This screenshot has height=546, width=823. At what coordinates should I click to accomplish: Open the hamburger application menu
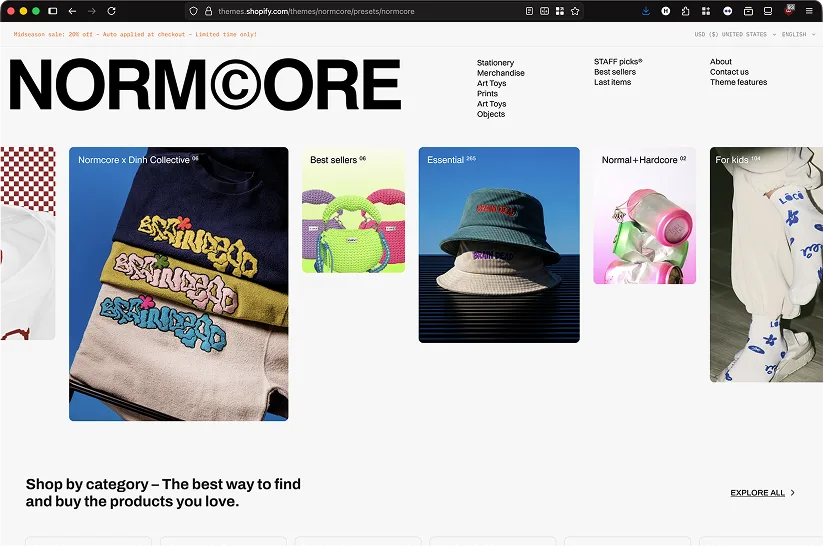click(x=809, y=11)
